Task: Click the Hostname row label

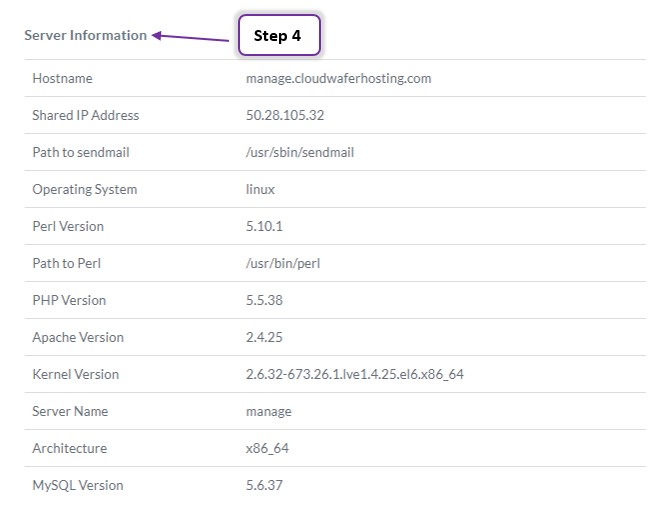Action: pyautogui.click(x=62, y=78)
